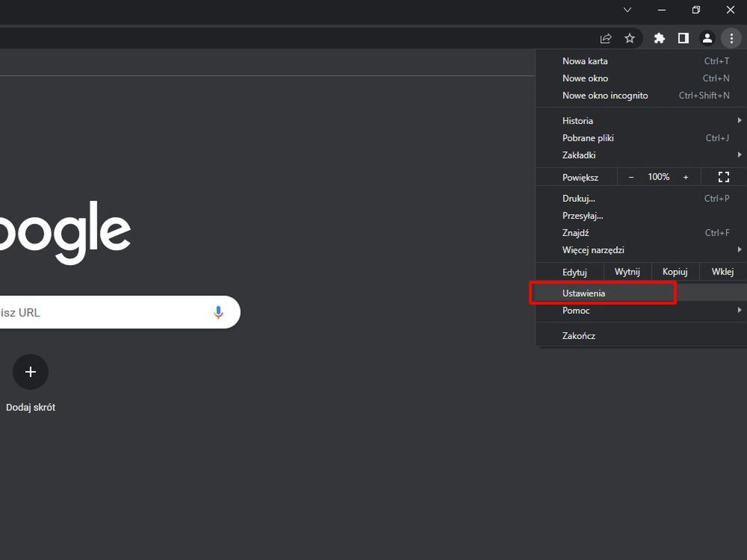Select Kopiuj in the edit row

tap(675, 271)
